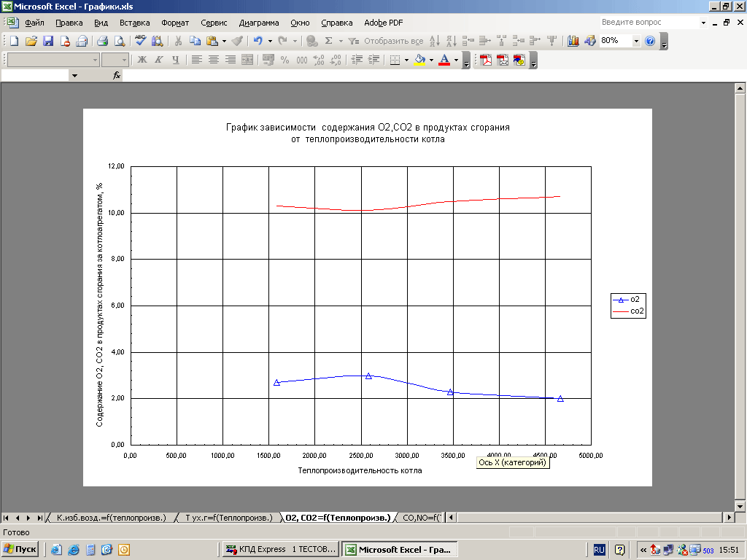This screenshot has width=747, height=560.
Task: Toggle italic formatting (К) button
Action: click(158, 60)
